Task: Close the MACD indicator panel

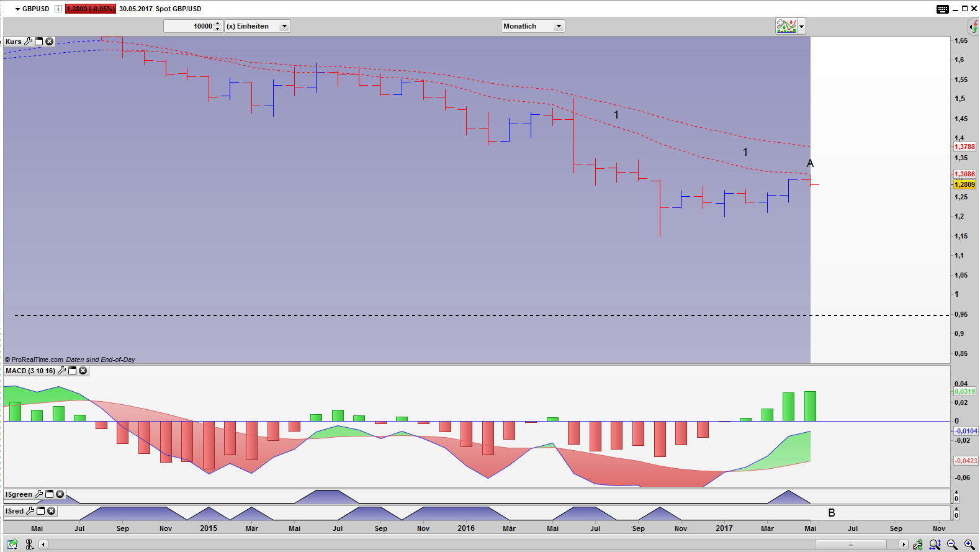Action: point(83,371)
